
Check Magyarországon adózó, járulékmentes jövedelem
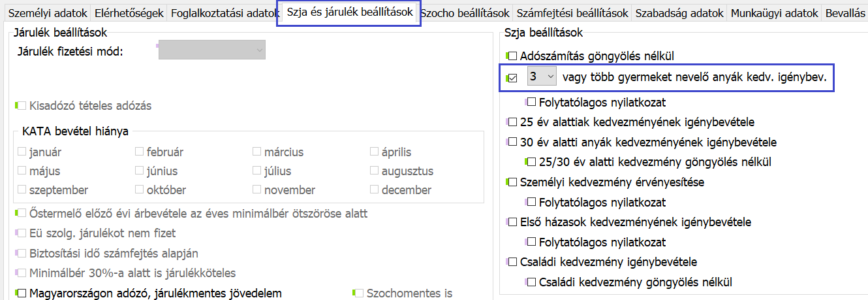(23, 293)
